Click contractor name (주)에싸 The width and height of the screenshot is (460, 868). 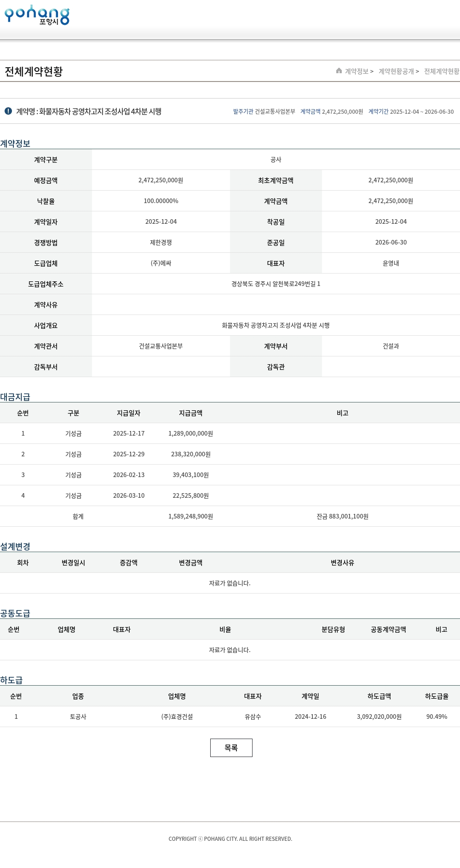(161, 263)
